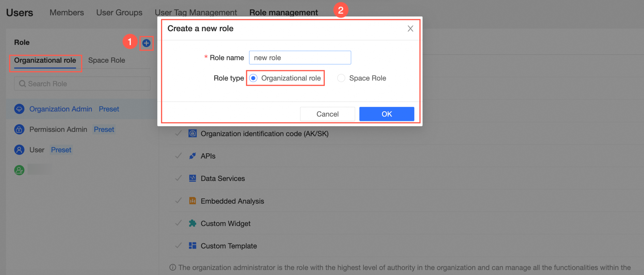Click the Role name text field
The width and height of the screenshot is (644, 275).
[x=300, y=58]
